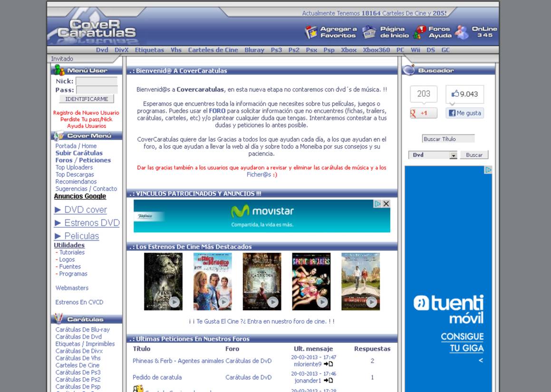551x392 pixels.
Task: Click the Te Gusta El Cine foro link
Action: click(x=261, y=321)
